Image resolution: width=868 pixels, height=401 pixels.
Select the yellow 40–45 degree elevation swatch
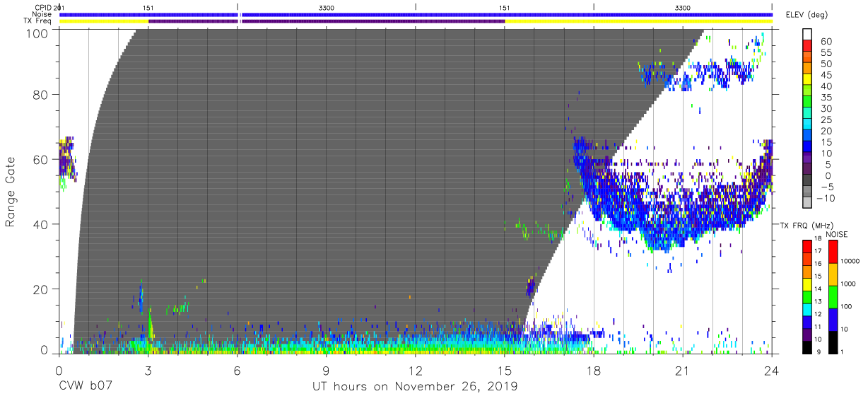click(x=808, y=79)
